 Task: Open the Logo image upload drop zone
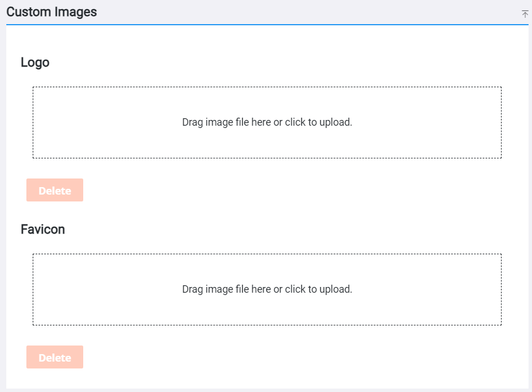click(x=267, y=122)
